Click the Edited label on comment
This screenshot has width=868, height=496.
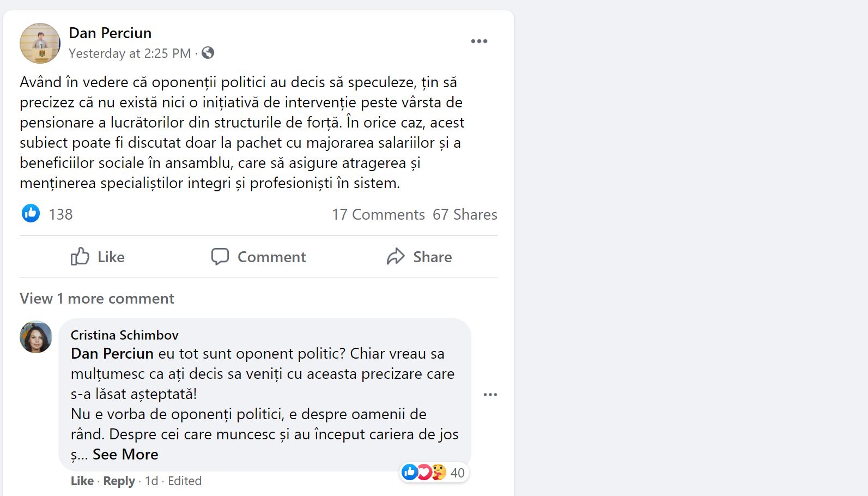pos(185,481)
